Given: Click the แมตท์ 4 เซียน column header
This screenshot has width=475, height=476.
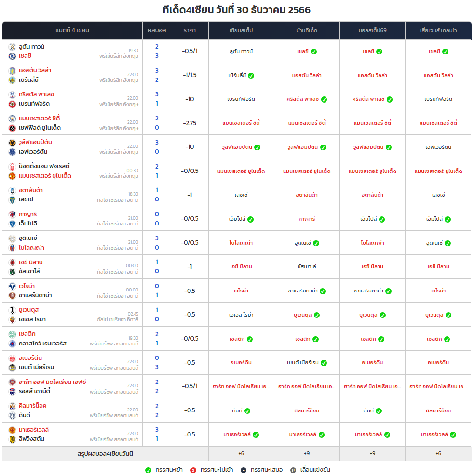Looking at the screenshot, I should (x=72, y=30).
